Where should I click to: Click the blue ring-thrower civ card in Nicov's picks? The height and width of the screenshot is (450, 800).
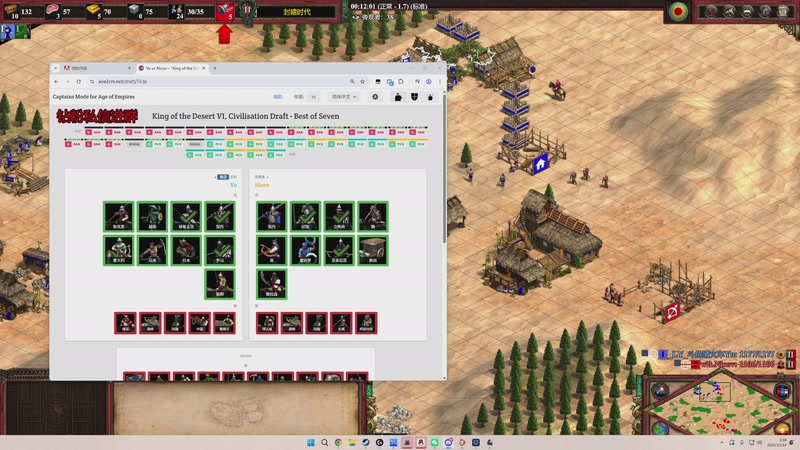pos(305,250)
